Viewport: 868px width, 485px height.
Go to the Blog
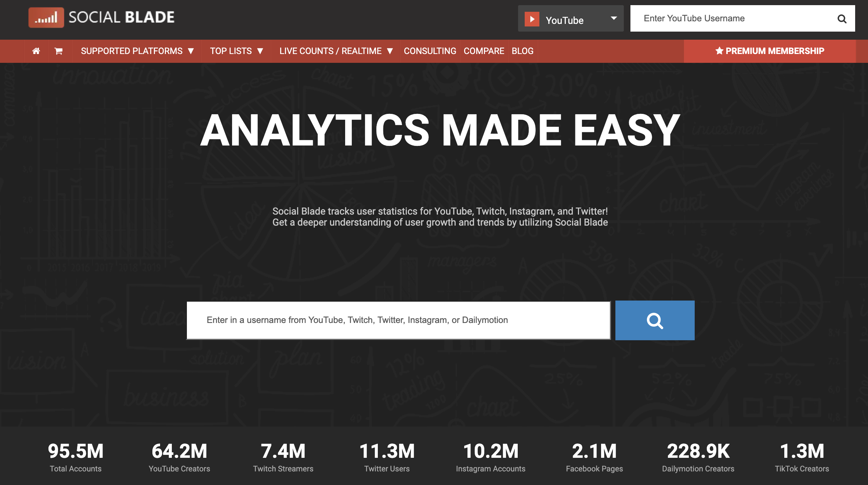(522, 51)
